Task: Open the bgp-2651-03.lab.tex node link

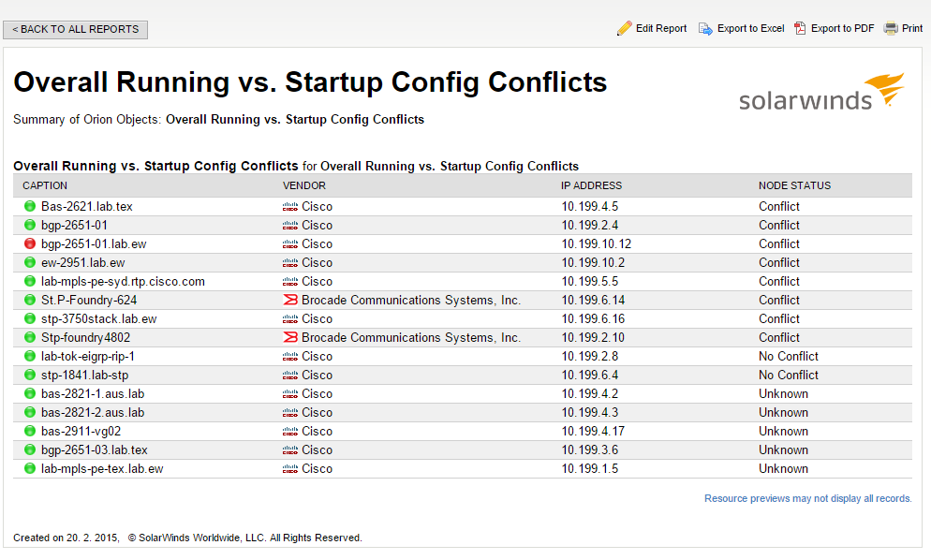Action: coord(94,449)
